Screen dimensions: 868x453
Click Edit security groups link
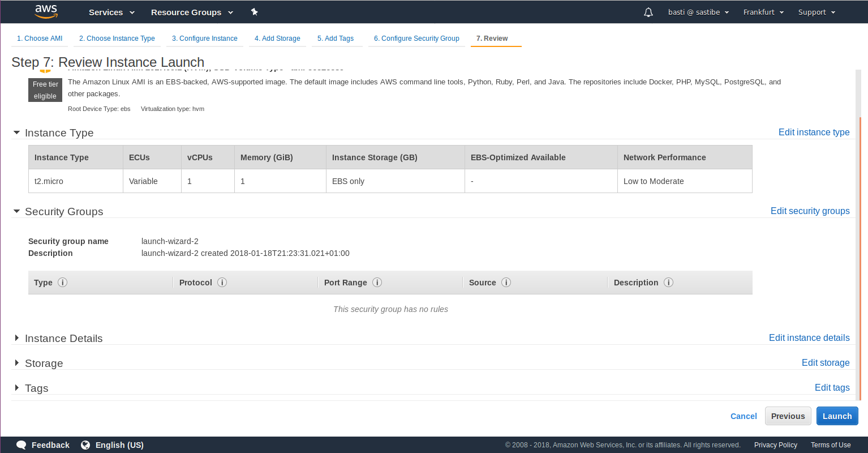click(x=810, y=211)
